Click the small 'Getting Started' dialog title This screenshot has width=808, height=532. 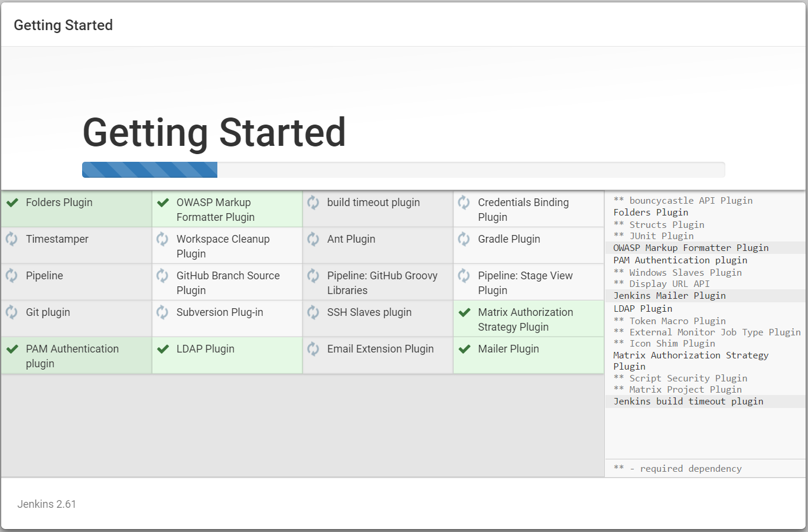[63, 25]
